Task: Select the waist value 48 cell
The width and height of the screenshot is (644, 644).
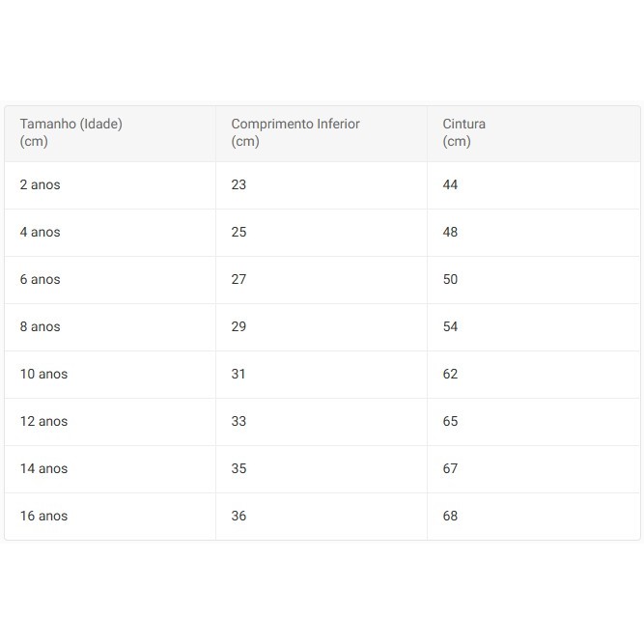Action: pyautogui.click(x=450, y=232)
